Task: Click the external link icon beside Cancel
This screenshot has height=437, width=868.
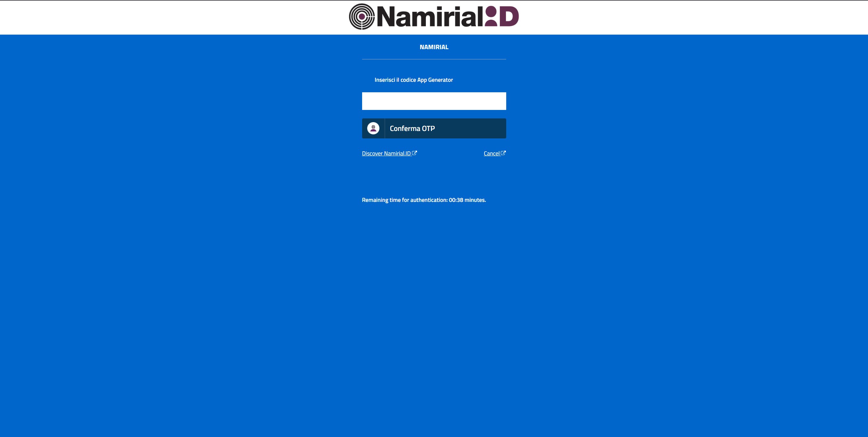Action: pyautogui.click(x=503, y=153)
